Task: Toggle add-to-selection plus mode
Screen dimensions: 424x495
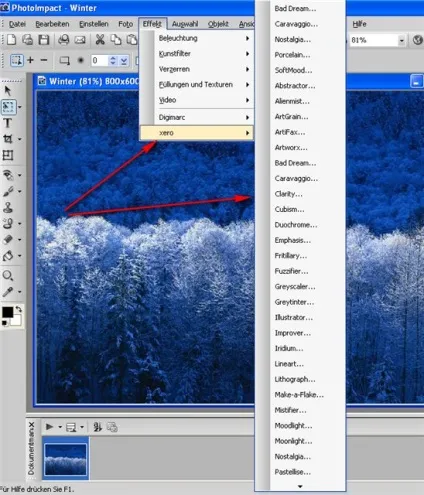Action: [30, 60]
